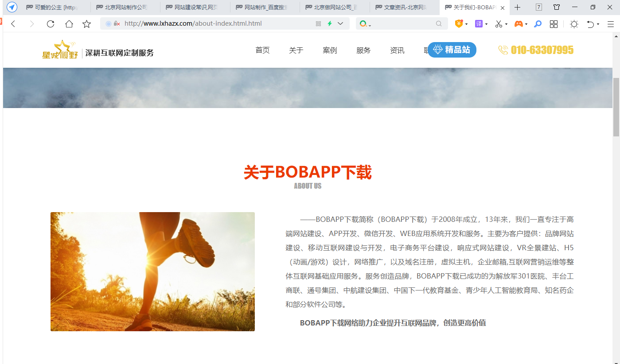Viewport: 620px width, 364px height.
Task: Click the 精品站 diamond button
Action: [452, 50]
